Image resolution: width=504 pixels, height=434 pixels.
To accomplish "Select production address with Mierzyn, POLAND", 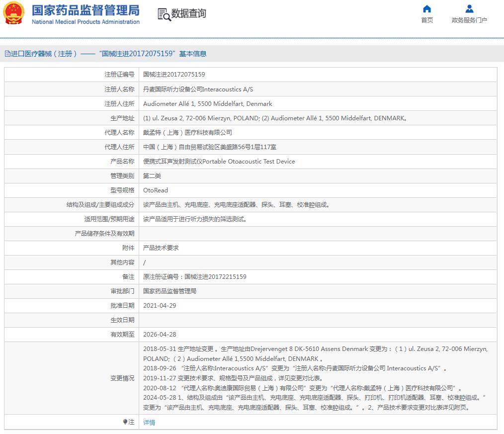I will click(x=275, y=118).
